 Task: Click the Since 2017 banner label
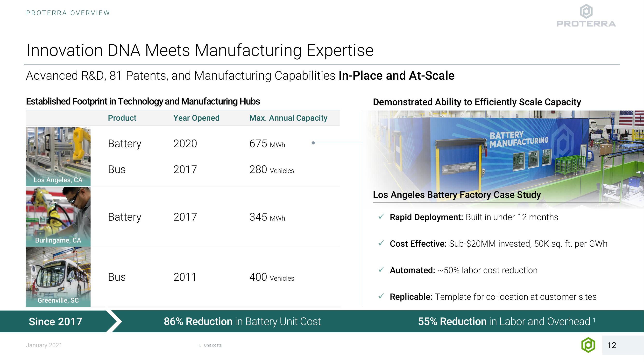(56, 322)
